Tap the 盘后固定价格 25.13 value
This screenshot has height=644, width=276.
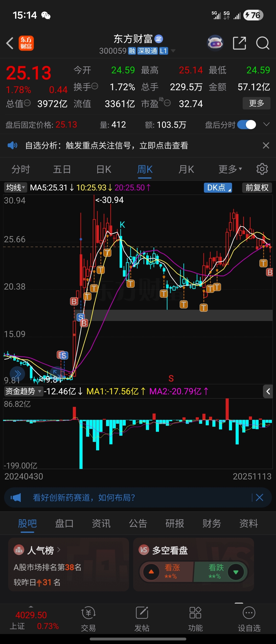66,125
